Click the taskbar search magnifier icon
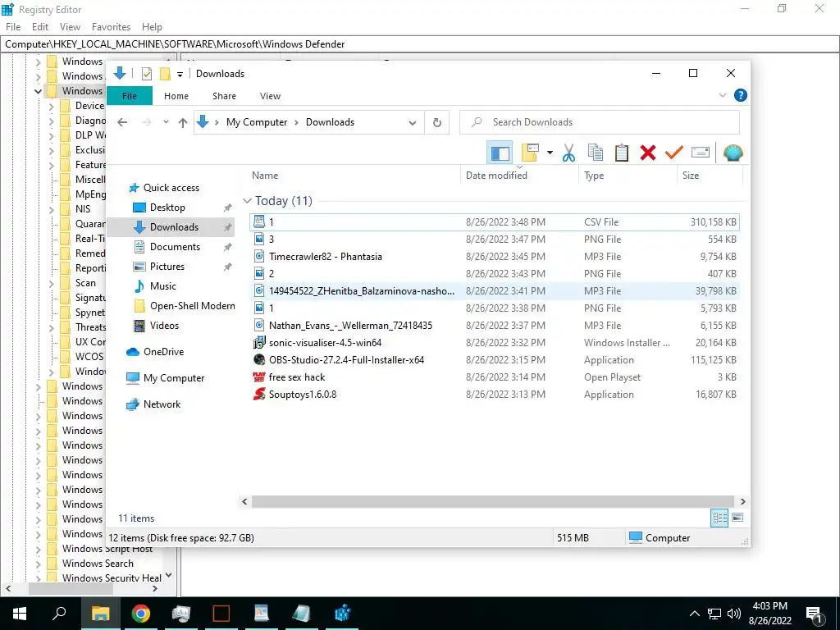The width and height of the screenshot is (840, 630). click(59, 613)
